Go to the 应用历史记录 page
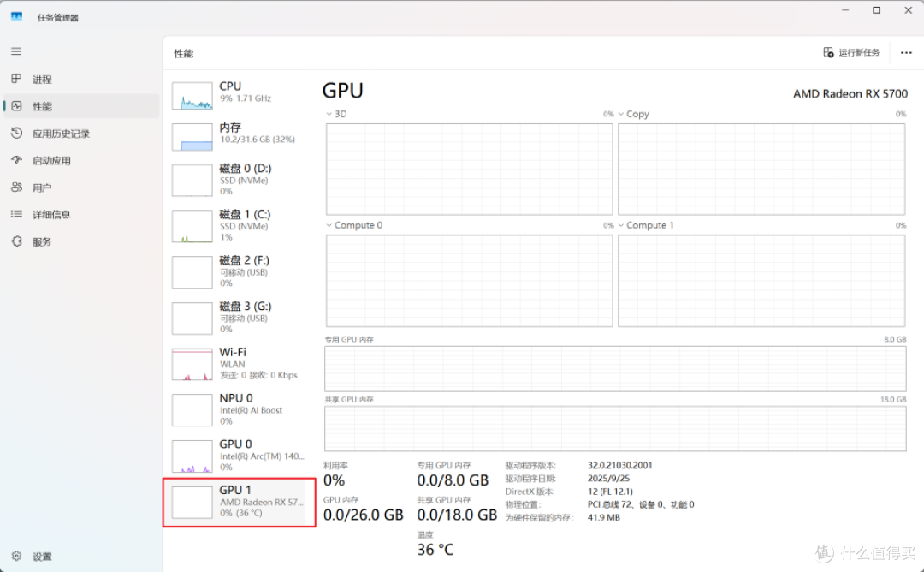This screenshot has height=572, width=924. (61, 134)
